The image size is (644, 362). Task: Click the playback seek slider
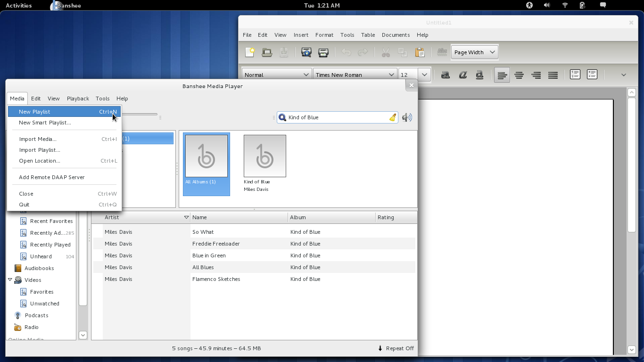pyautogui.click(x=140, y=114)
